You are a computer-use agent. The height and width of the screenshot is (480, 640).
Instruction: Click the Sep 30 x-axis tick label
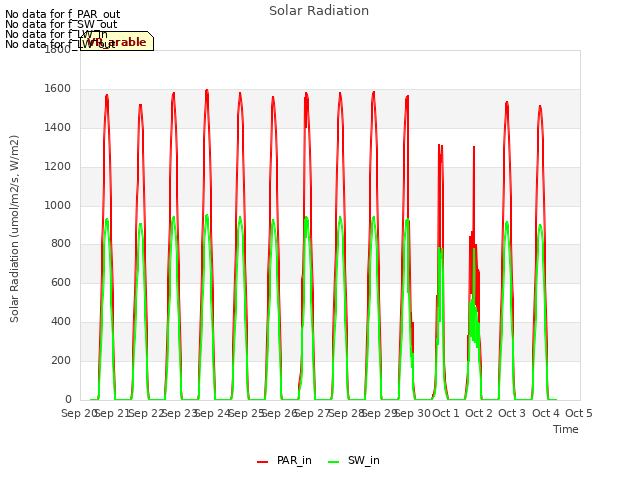pos(413,413)
